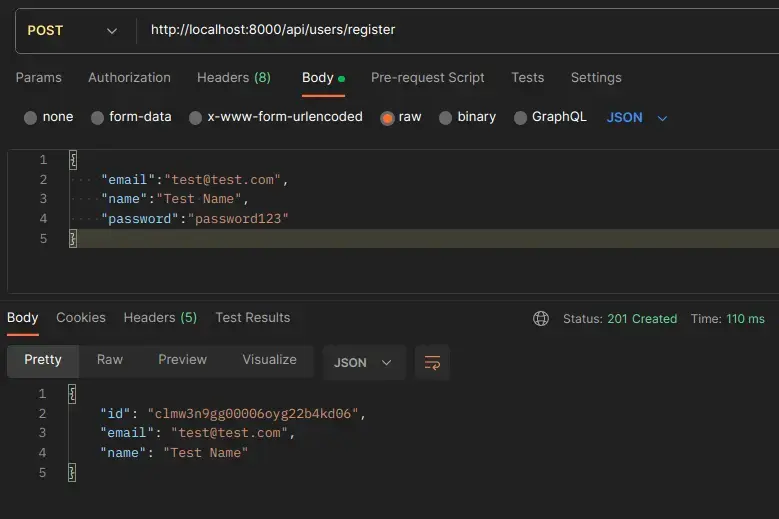Open the request Headers (8) tab
This screenshot has width=779, height=519.
point(233,78)
